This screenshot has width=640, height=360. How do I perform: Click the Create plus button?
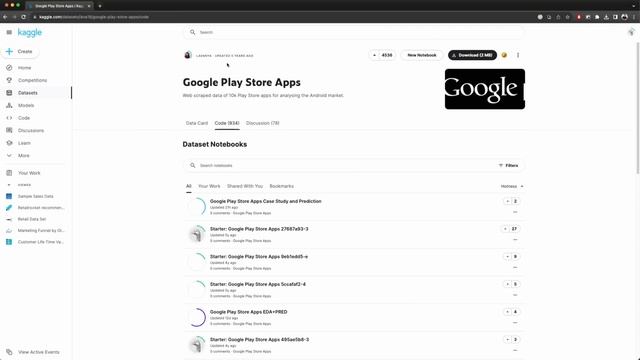click(x=19, y=51)
